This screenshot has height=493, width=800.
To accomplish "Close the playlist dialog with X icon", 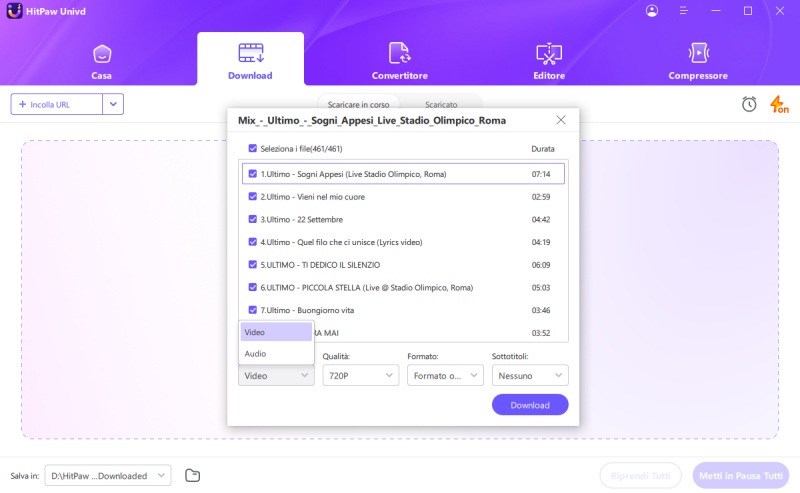I will [561, 120].
